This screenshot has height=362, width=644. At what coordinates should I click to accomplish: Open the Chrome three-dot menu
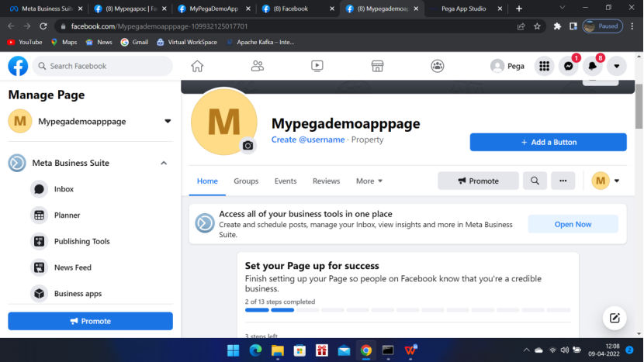(632, 26)
